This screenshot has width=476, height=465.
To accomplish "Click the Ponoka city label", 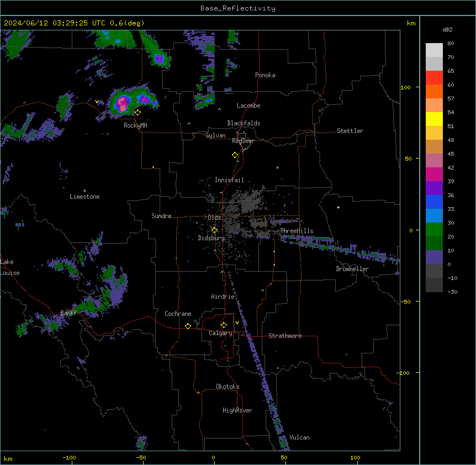I will (x=265, y=75).
